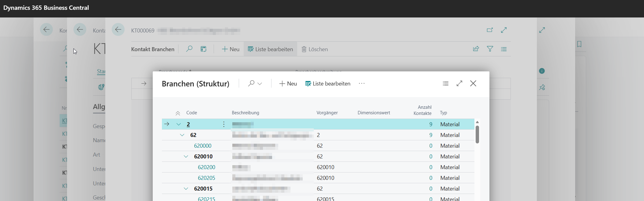Collapse the 620015 node
644x201 pixels.
pyautogui.click(x=186, y=188)
